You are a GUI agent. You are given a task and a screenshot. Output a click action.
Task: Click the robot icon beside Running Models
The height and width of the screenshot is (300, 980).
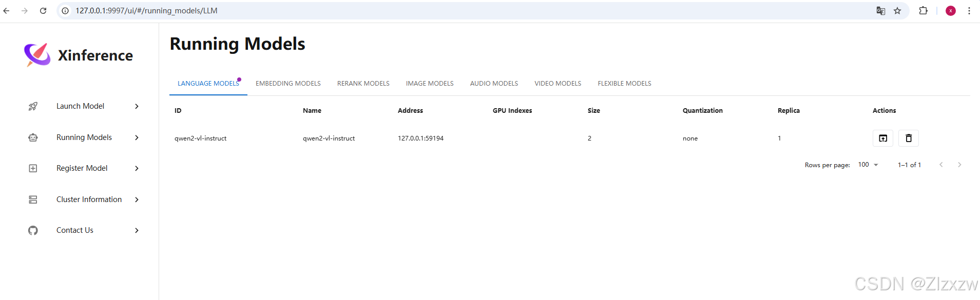[33, 137]
